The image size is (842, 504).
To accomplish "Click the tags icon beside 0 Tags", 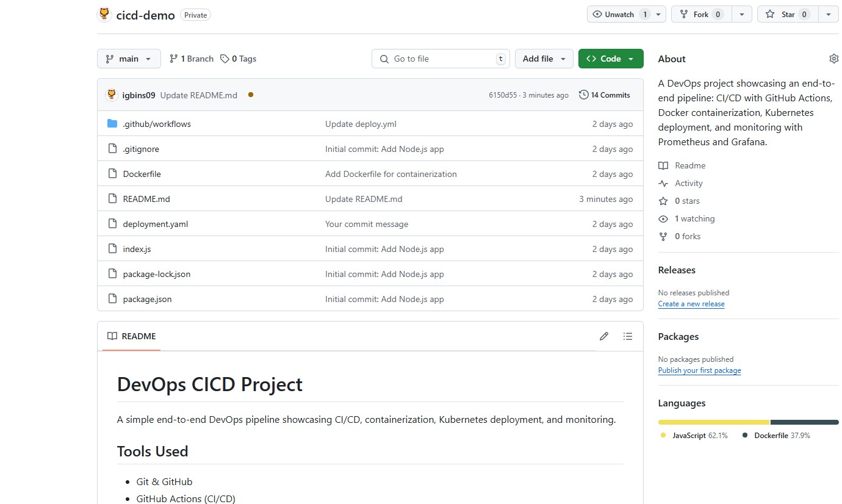I will [223, 58].
